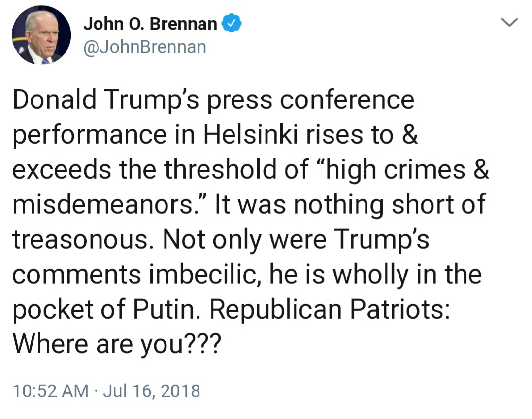Open the @JohnBrennan handle link
The height and width of the screenshot is (419, 532).
tap(145, 48)
